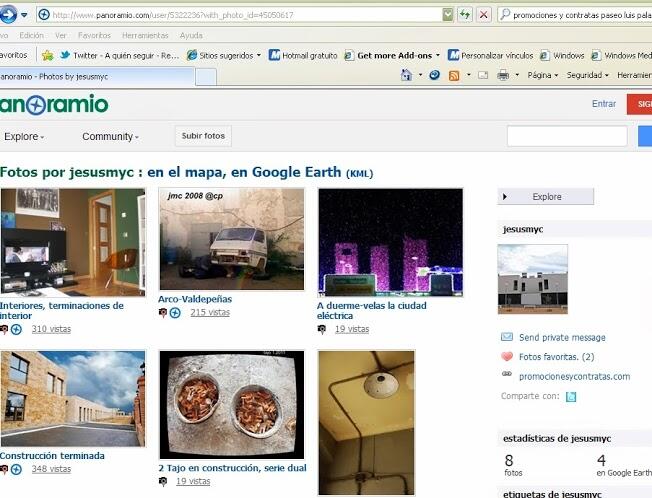Open the yellow ceiling lamp photo thumbnail
This screenshot has width=652, height=498.
[x=366, y=422]
